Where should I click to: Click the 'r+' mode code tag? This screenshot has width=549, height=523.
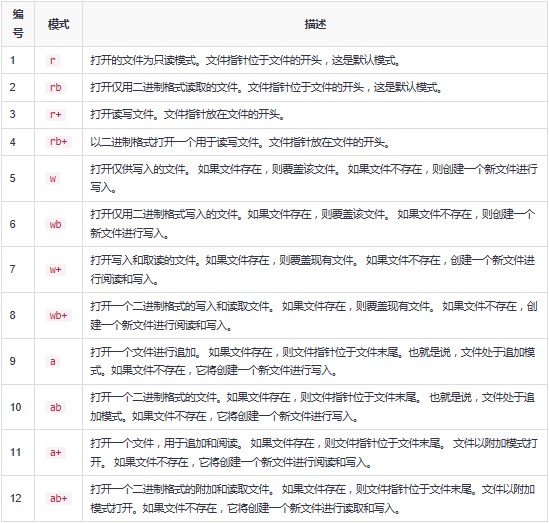(55, 114)
